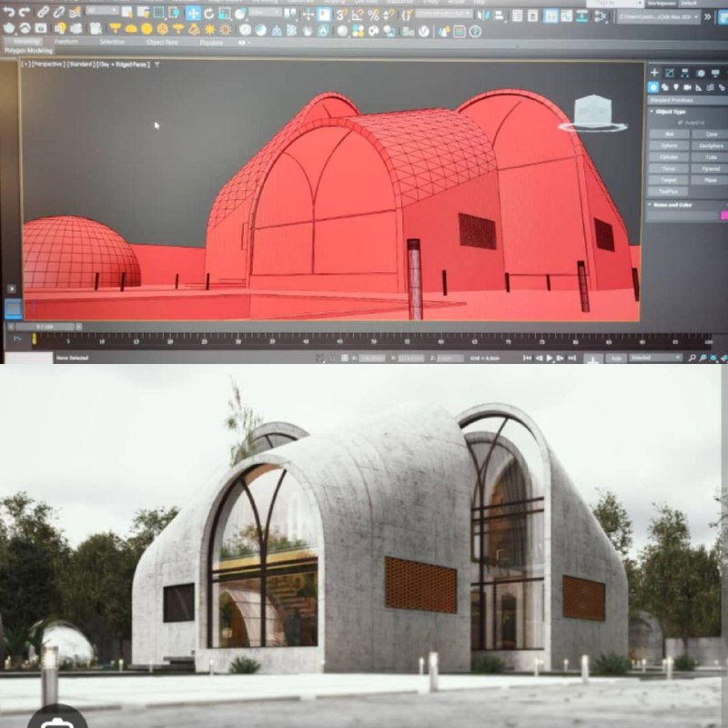
Task: Click the ViewCube in the viewport
Action: [593, 114]
